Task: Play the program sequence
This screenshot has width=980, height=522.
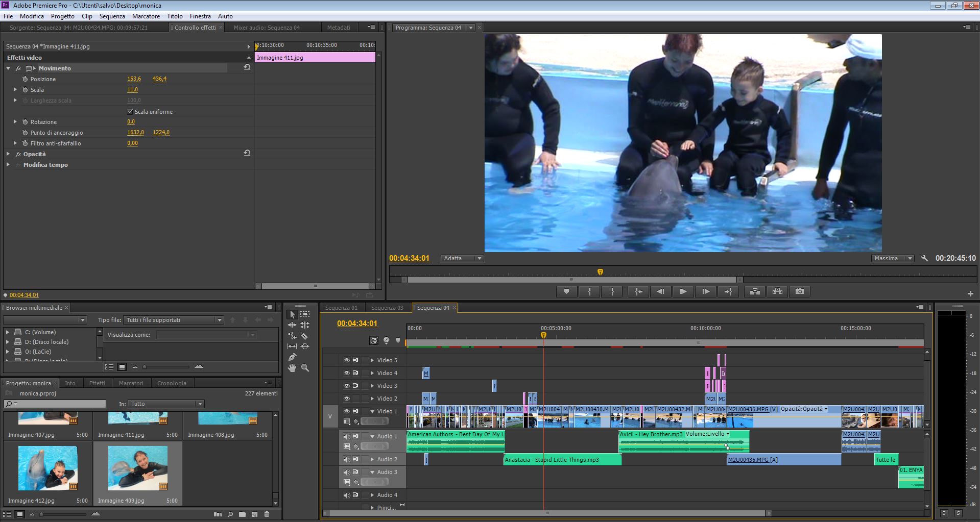Action: tap(683, 291)
